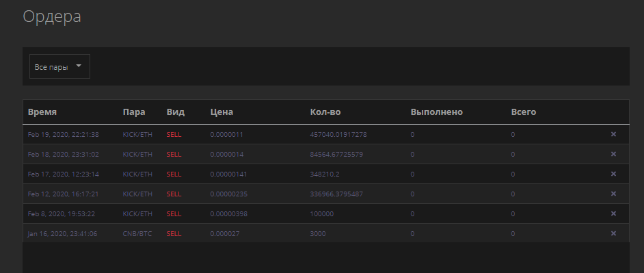Click the price '0.0000011'

pos(227,134)
